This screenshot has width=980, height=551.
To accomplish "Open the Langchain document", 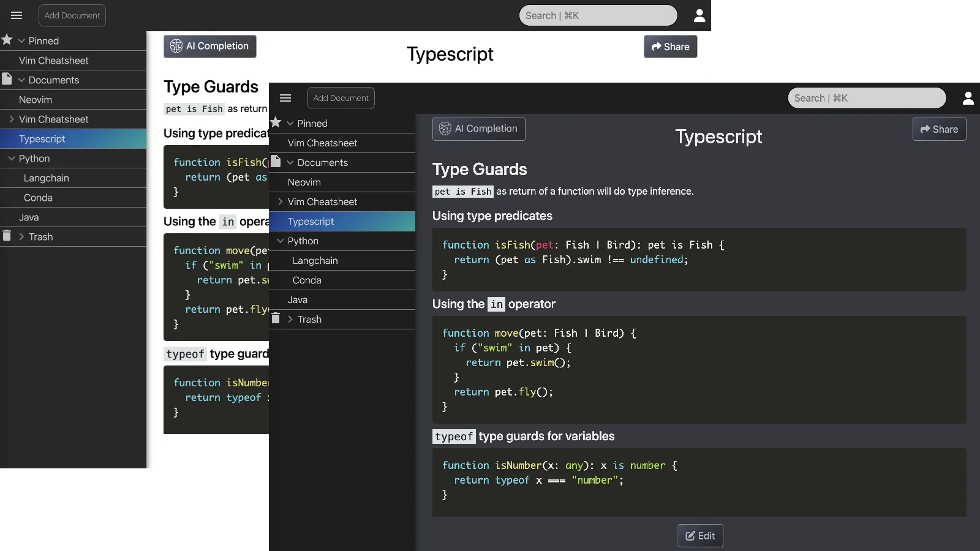I will pyautogui.click(x=315, y=260).
